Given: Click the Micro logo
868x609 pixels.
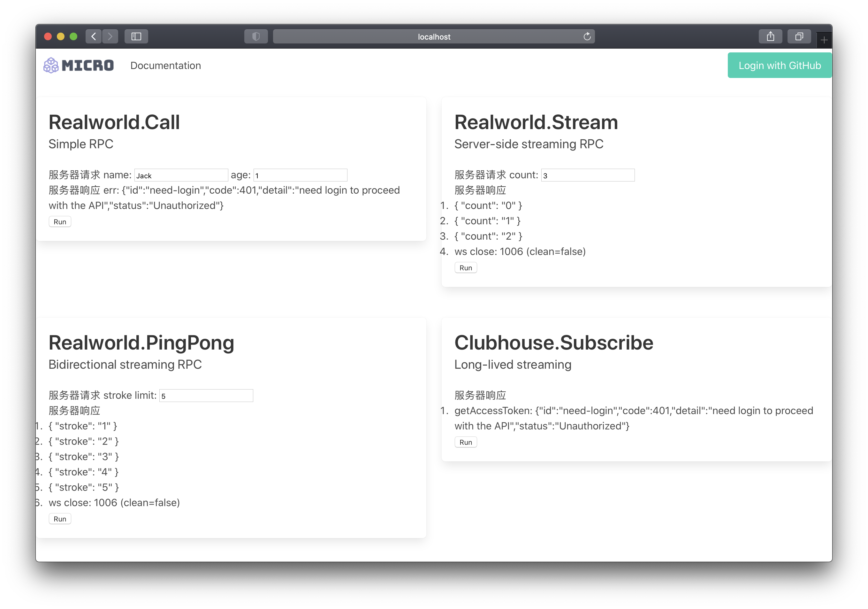Looking at the screenshot, I should (79, 66).
